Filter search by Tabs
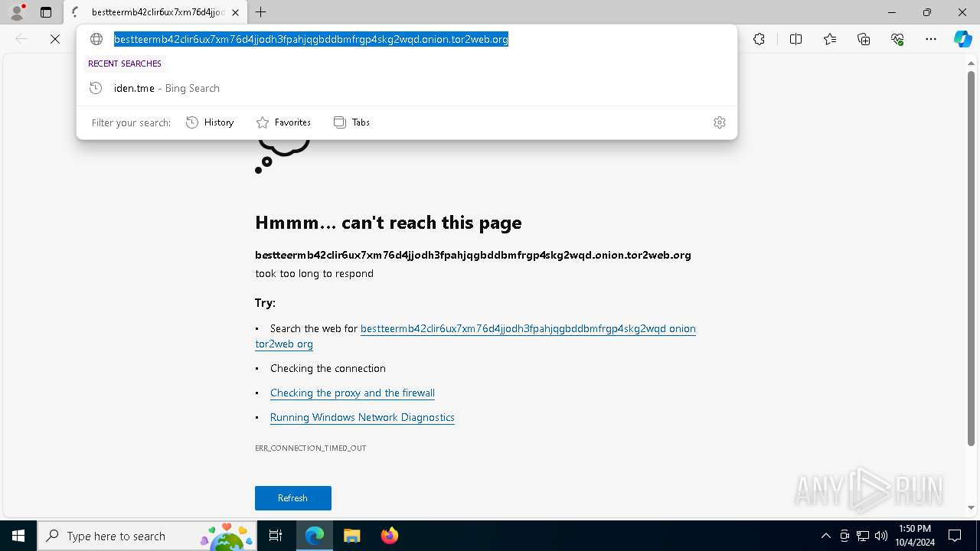 point(351,122)
